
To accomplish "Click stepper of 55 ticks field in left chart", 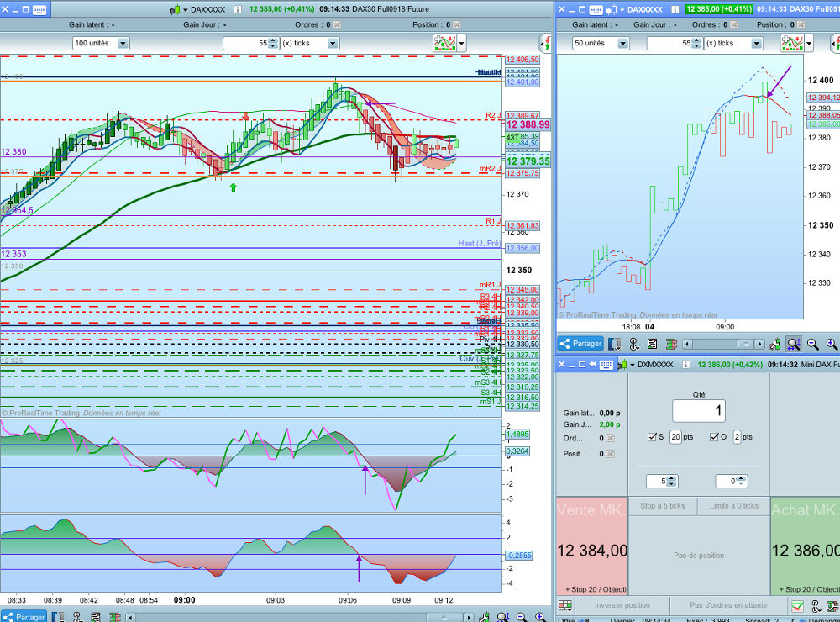I will point(273,44).
